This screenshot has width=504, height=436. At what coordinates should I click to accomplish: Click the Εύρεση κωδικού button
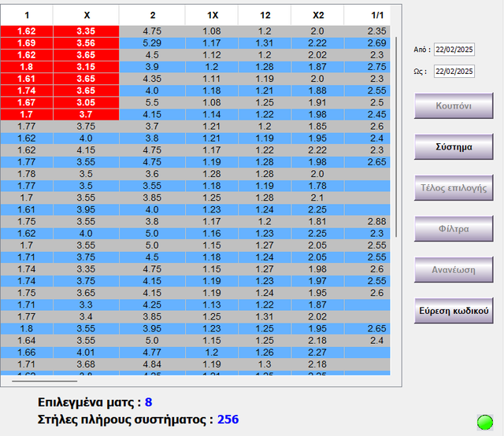click(x=454, y=311)
